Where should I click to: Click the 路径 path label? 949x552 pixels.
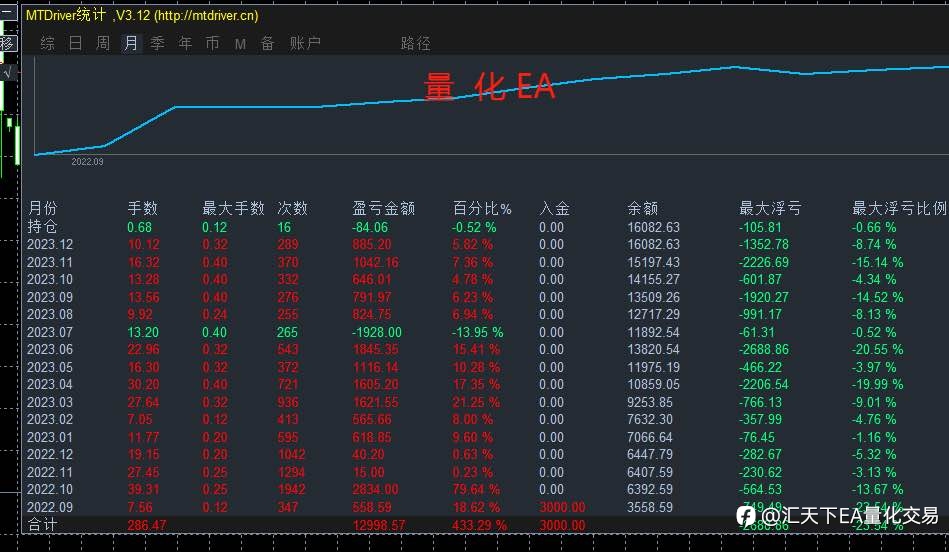pos(416,44)
